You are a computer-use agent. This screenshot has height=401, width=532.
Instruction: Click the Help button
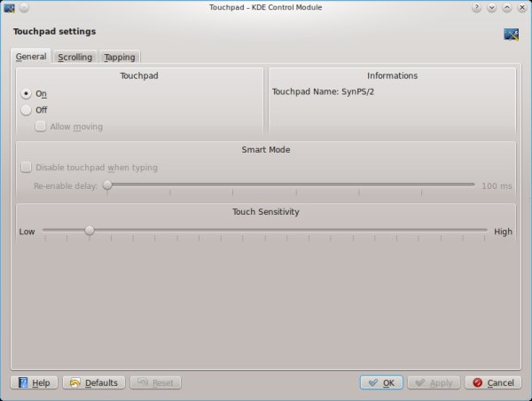(35, 382)
